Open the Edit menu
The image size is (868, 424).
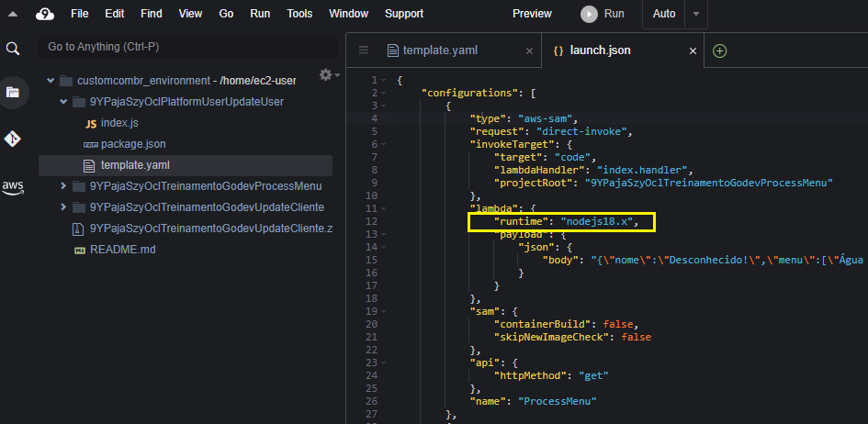[x=115, y=14]
